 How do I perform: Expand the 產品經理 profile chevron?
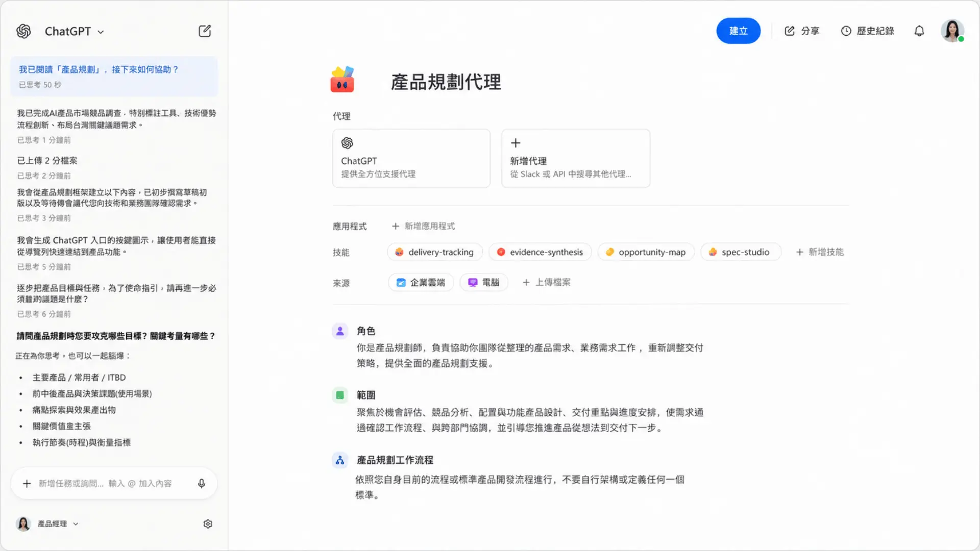pos(76,524)
